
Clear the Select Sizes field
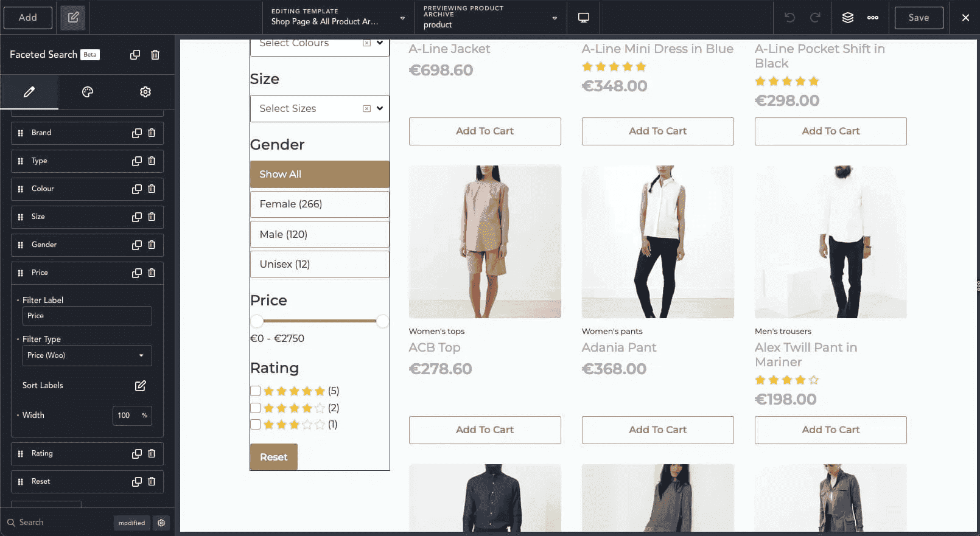(x=366, y=108)
